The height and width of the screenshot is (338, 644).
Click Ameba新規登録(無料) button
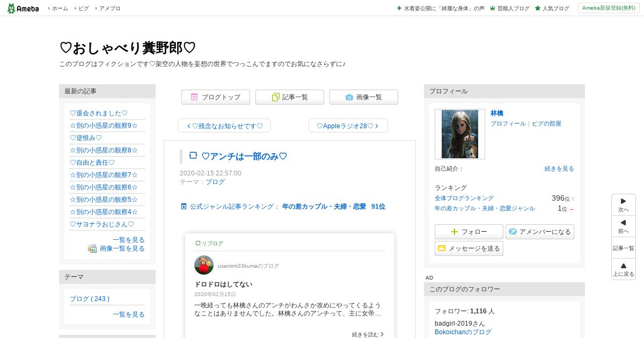tap(609, 8)
